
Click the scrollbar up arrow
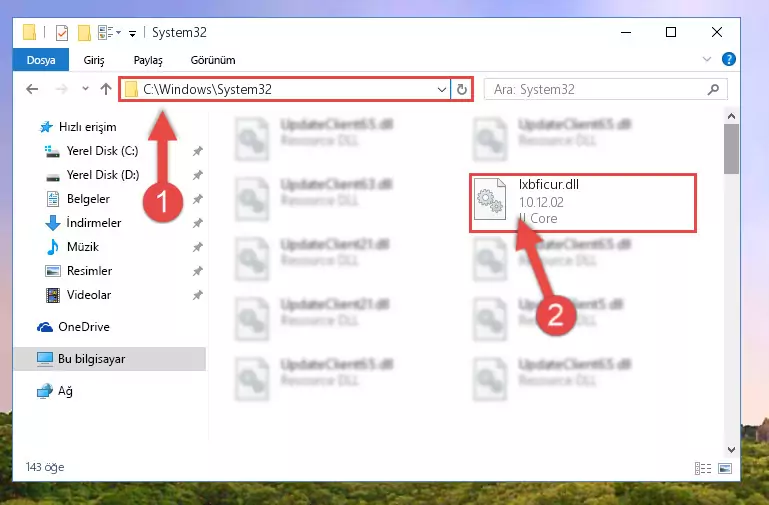[731, 117]
